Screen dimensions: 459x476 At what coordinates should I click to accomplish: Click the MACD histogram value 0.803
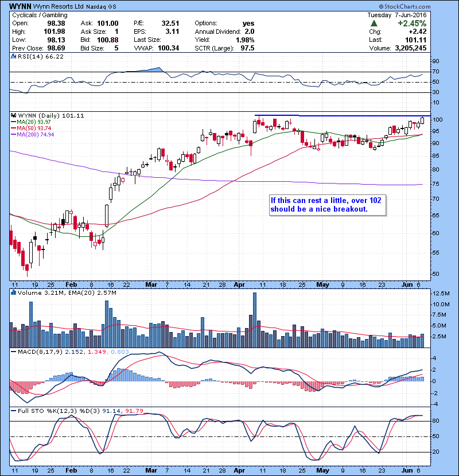click(x=120, y=352)
